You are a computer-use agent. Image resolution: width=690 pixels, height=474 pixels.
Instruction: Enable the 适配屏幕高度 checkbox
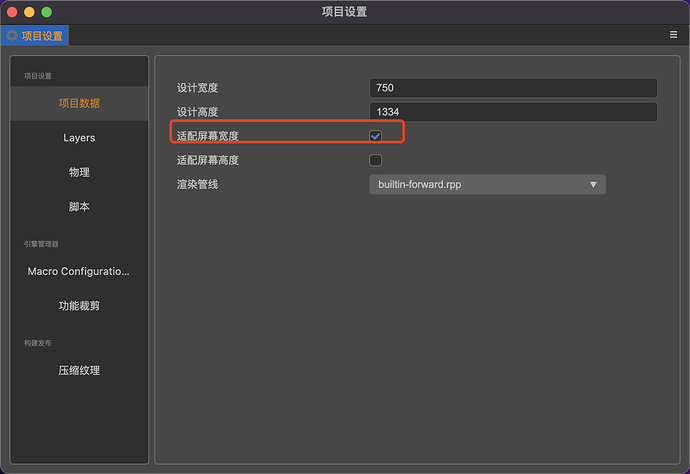coord(375,160)
